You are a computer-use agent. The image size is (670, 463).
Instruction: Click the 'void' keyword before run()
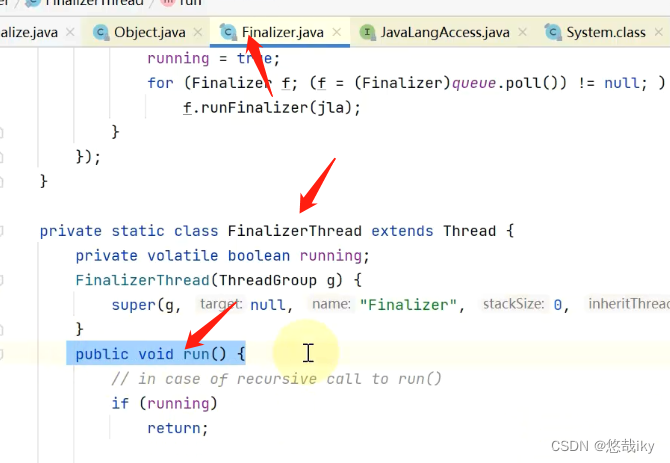(x=156, y=355)
